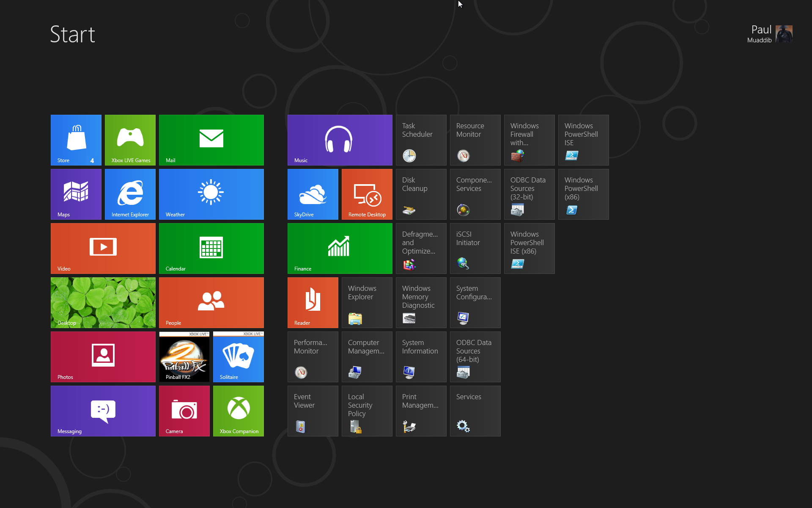Open System Information tile
Screen dimensions: 812x508
pos(421,357)
